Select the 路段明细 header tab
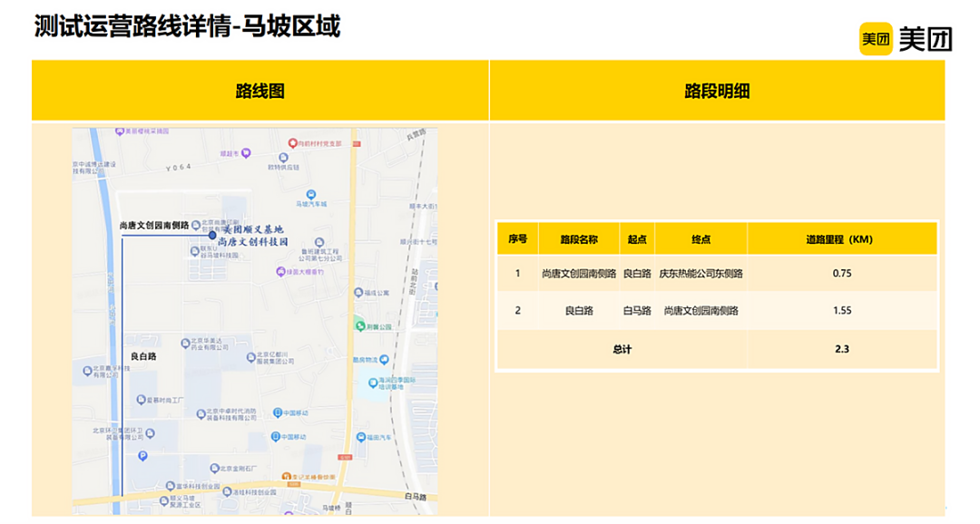Screen dimensions: 980x524 717,91
